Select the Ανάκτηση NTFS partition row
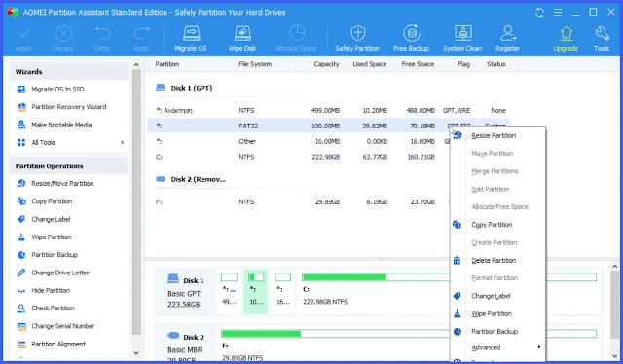 329,111
